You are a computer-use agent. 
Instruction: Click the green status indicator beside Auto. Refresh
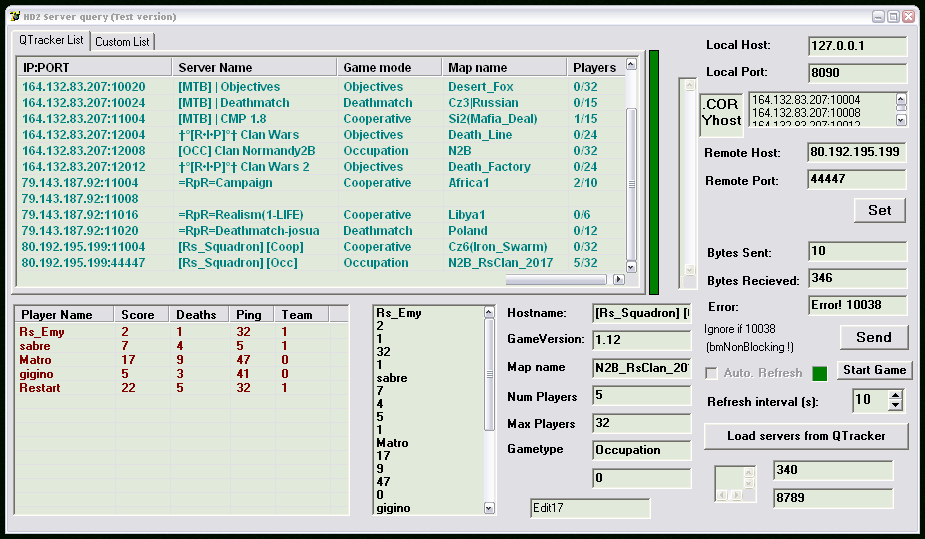pyautogui.click(x=820, y=373)
